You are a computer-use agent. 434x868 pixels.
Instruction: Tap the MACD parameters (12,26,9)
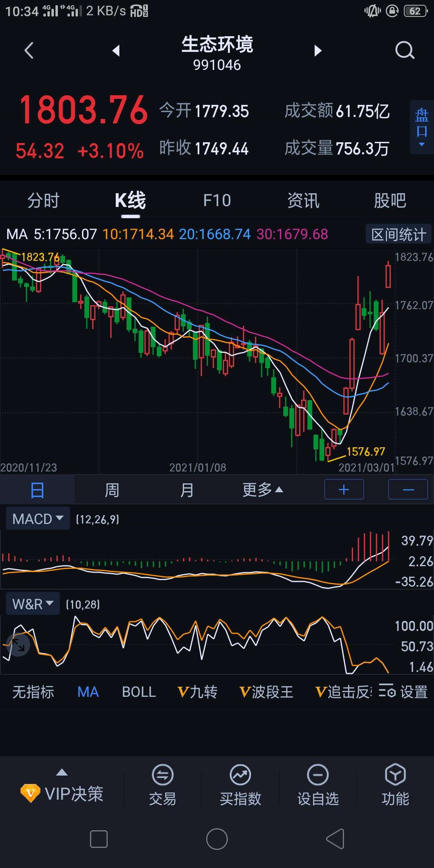(x=98, y=520)
